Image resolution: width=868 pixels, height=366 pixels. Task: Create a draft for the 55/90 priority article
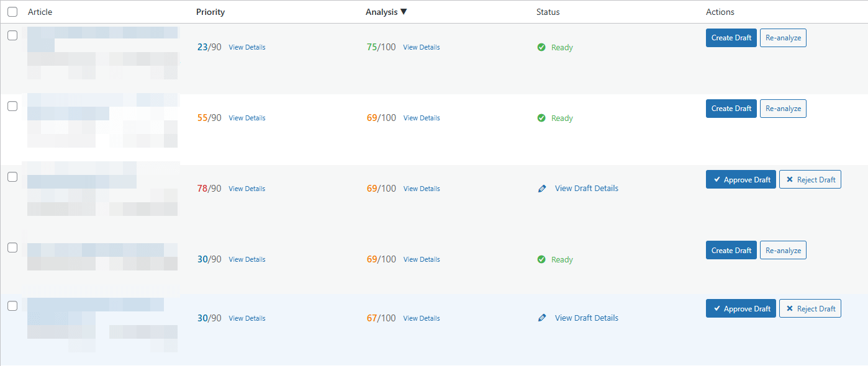coord(731,109)
